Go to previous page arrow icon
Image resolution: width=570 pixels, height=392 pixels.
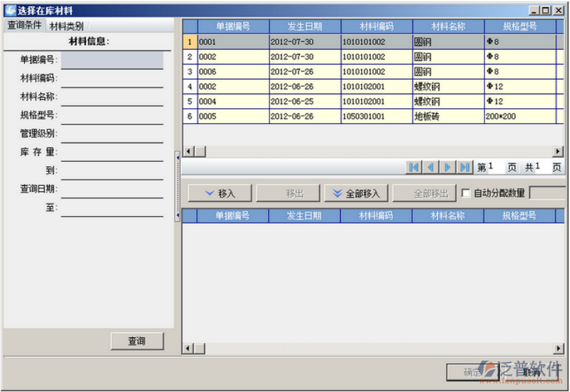click(x=431, y=167)
